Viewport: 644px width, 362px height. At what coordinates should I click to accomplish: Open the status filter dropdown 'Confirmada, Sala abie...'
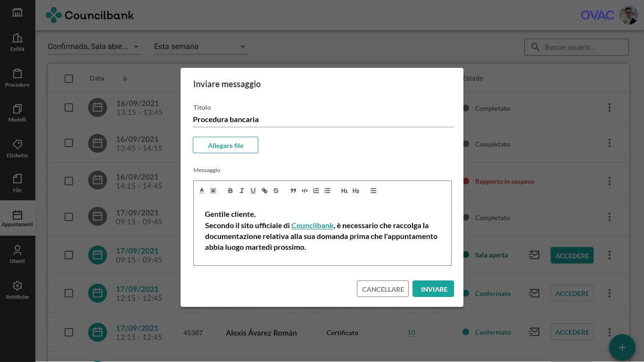[x=94, y=47]
